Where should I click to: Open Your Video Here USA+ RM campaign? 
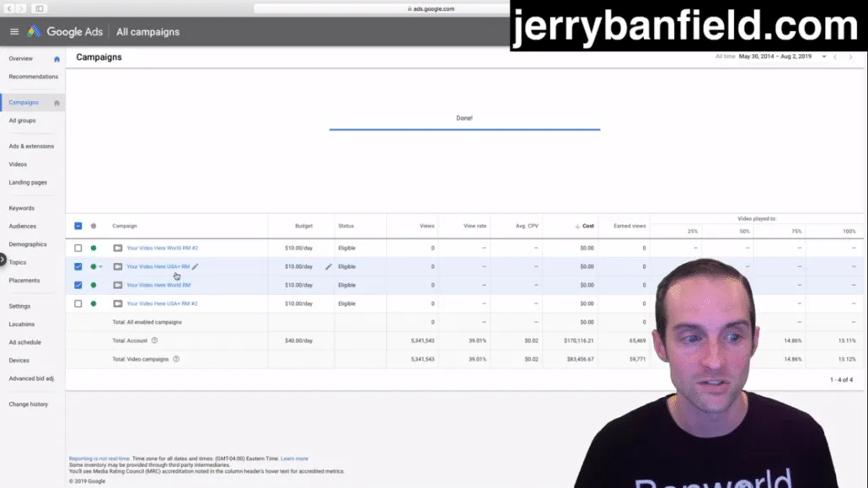158,266
